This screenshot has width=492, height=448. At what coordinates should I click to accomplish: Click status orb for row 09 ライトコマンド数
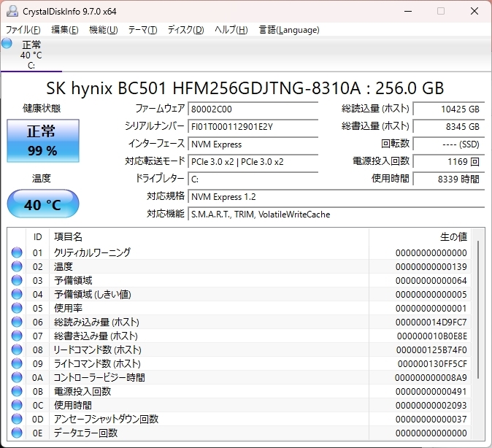coord(17,363)
